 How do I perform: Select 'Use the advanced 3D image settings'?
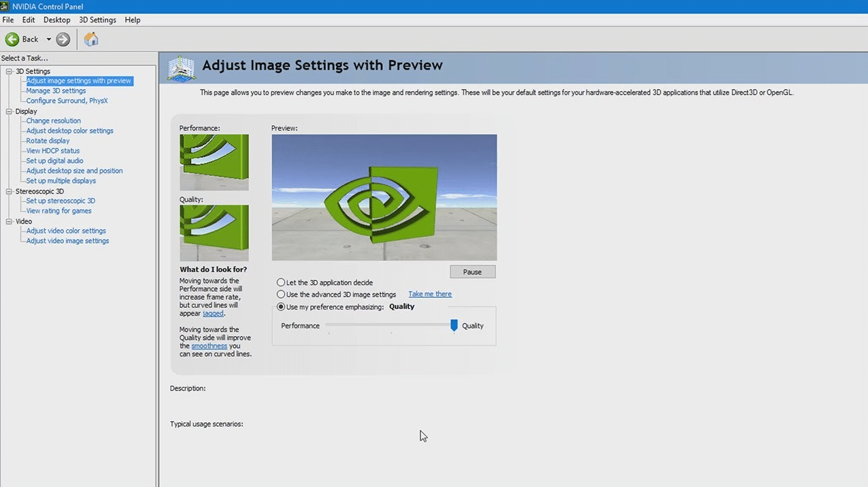pyautogui.click(x=281, y=295)
